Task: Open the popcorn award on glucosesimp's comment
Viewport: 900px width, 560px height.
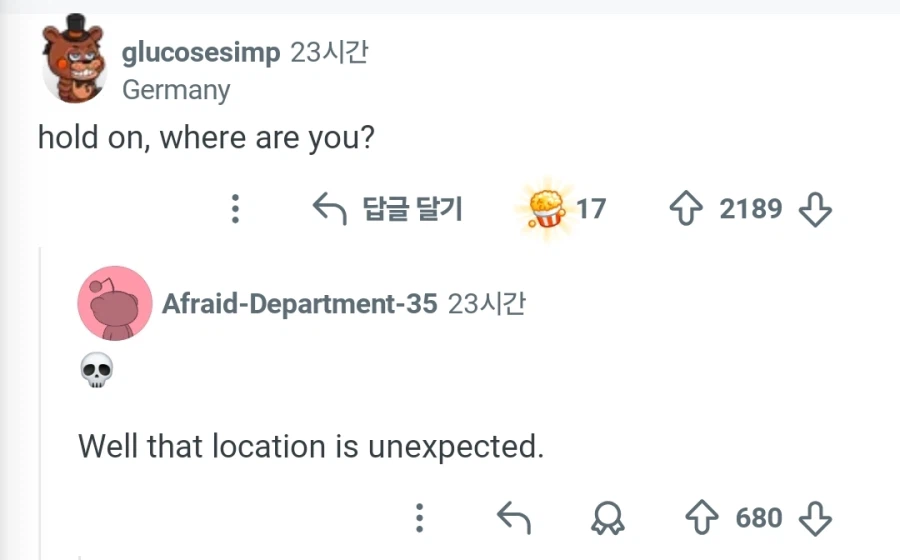Action: 546,209
